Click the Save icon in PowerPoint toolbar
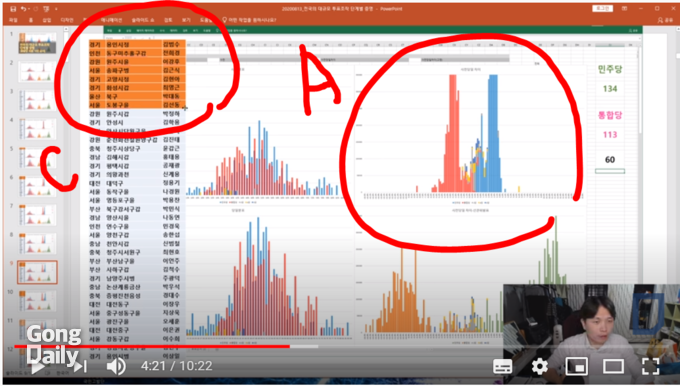Image resolution: width=680 pixels, height=386 pixels. [13, 9]
